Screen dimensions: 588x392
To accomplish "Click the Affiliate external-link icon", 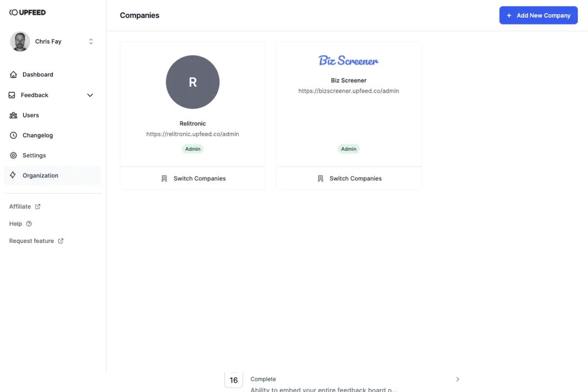I will point(38,206).
